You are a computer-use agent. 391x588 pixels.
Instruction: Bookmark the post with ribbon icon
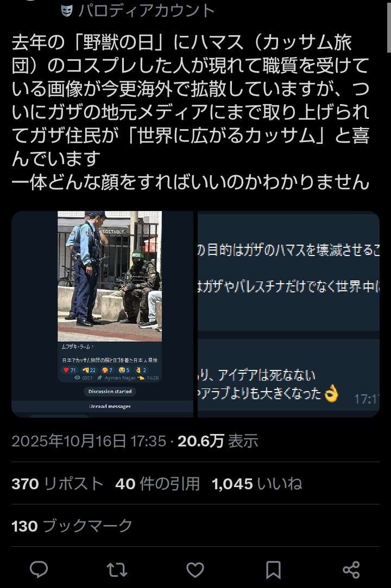click(274, 570)
